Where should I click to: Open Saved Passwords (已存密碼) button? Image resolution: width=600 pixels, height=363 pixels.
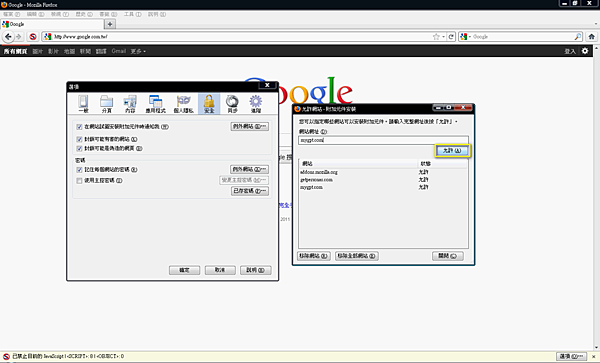tap(250, 191)
